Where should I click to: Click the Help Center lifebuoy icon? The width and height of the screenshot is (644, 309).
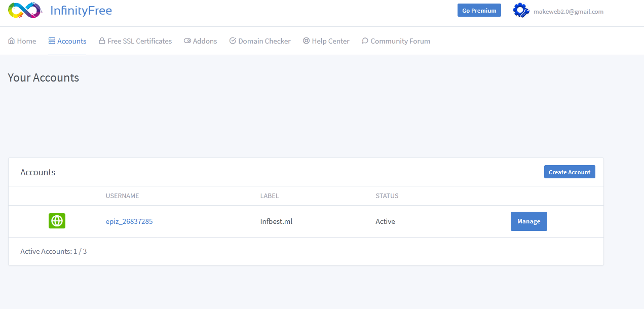click(306, 41)
